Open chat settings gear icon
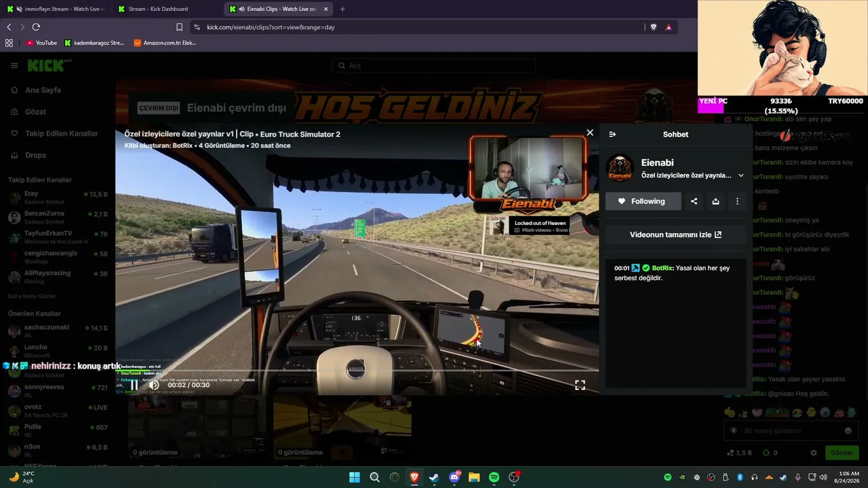Image resolution: width=868 pixels, height=488 pixels. [x=814, y=453]
